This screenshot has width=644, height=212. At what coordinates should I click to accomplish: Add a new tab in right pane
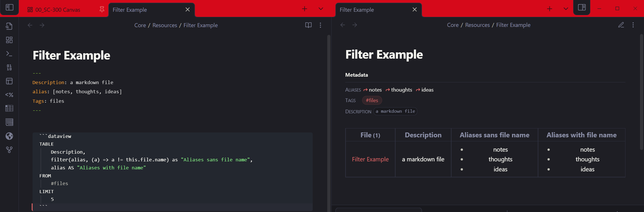(549, 9)
